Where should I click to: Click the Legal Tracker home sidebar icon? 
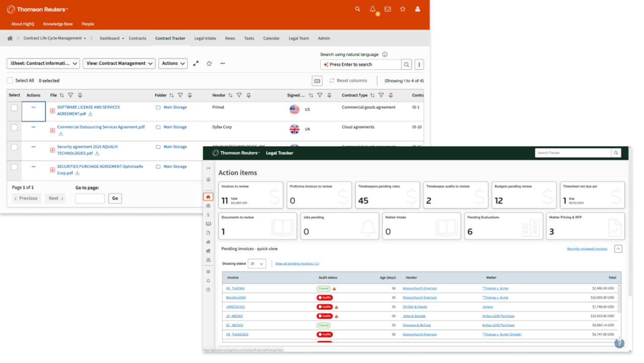pos(208,197)
